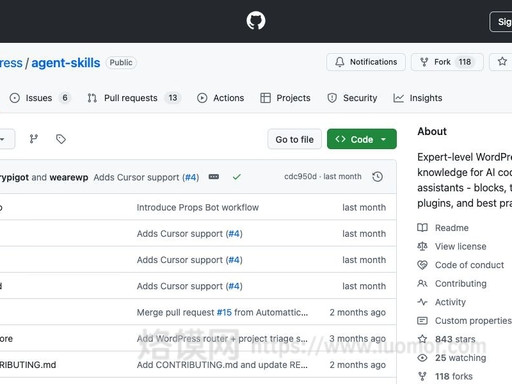Fork the repository
The height and width of the screenshot is (384, 512).
[447, 62]
